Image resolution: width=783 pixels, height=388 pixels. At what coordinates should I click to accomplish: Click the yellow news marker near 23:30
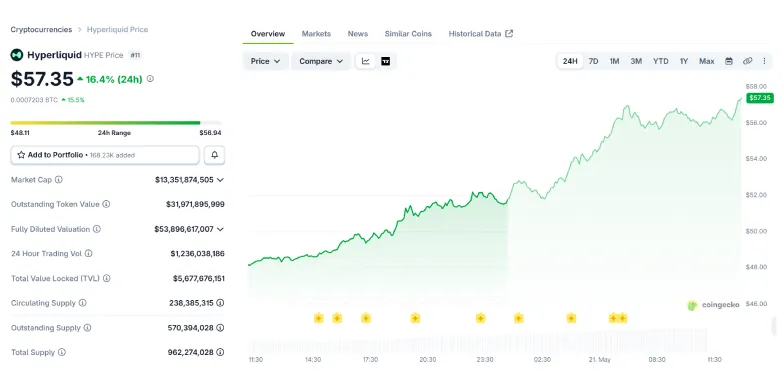click(480, 318)
